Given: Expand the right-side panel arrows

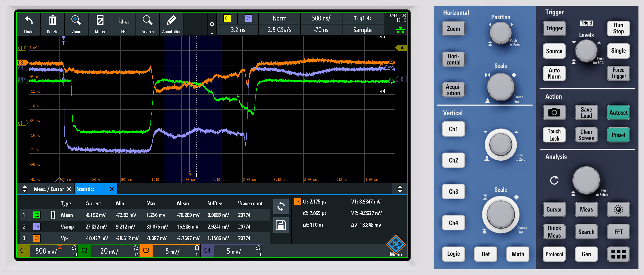Looking at the screenshot, I should [400, 189].
